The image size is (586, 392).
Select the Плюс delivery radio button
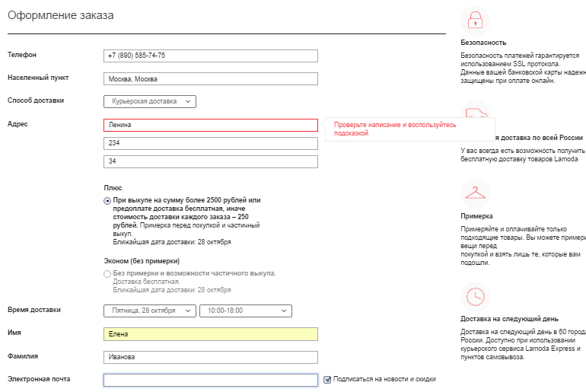[x=107, y=201]
